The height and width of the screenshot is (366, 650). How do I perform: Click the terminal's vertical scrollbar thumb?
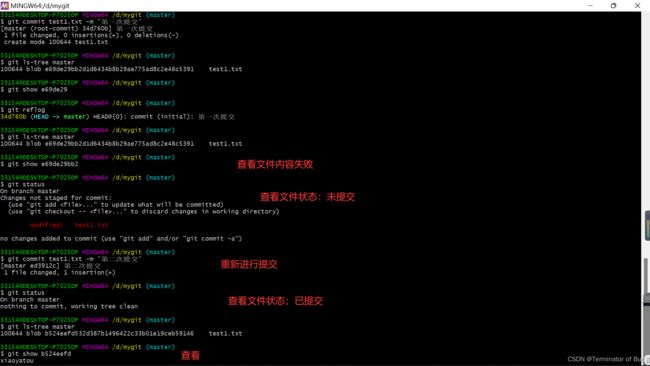click(x=646, y=276)
